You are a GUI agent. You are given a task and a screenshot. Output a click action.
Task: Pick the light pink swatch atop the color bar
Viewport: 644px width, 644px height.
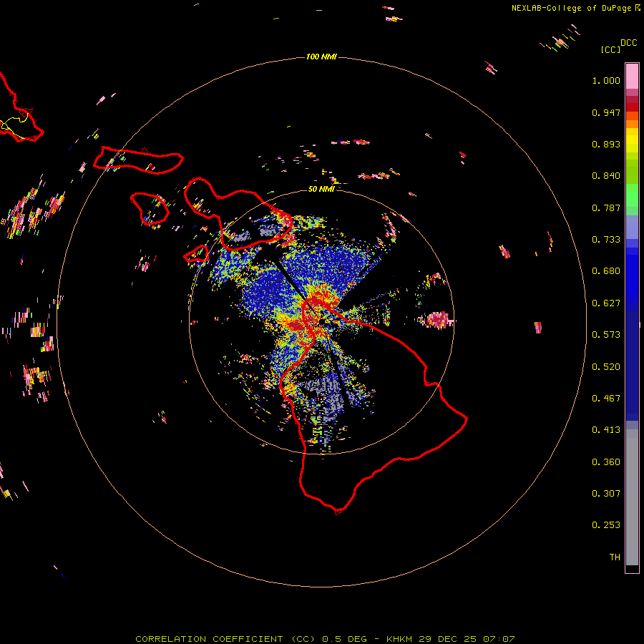(632, 77)
